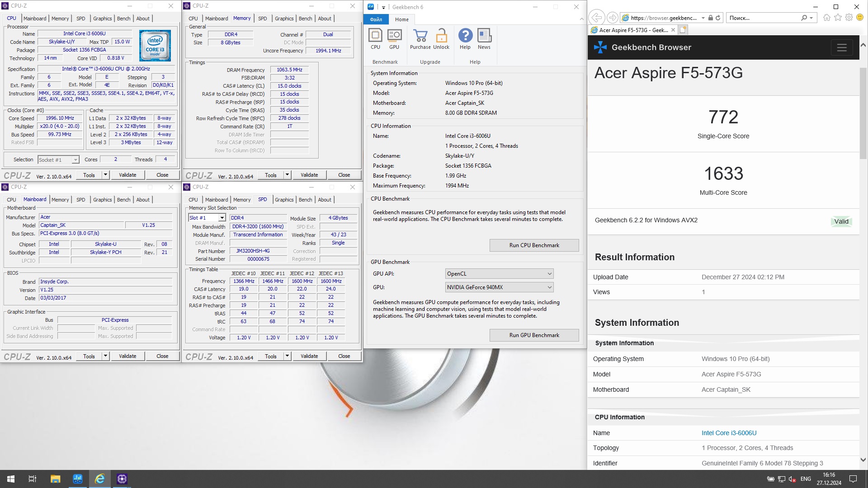The image size is (868, 488).
Task: Open File Explorer from the taskbar
Action: pyautogui.click(x=55, y=479)
